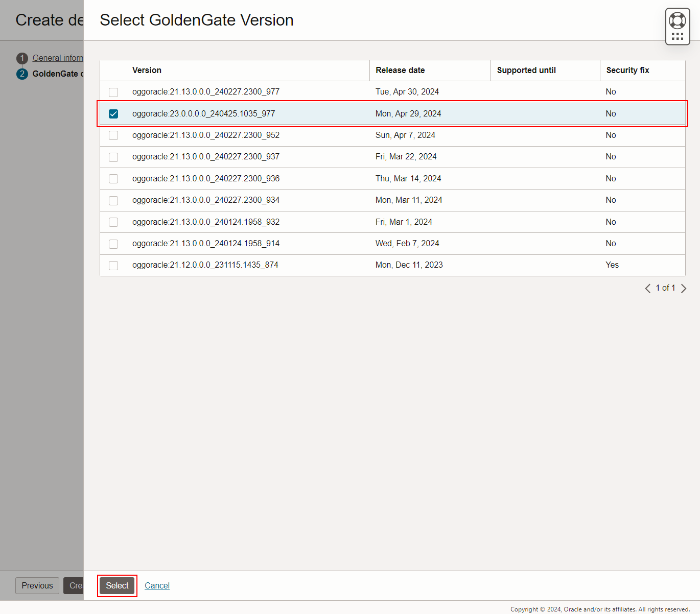This screenshot has height=614, width=700.
Task: Click release date Sun, Apr 7, 2024
Action: (x=405, y=135)
